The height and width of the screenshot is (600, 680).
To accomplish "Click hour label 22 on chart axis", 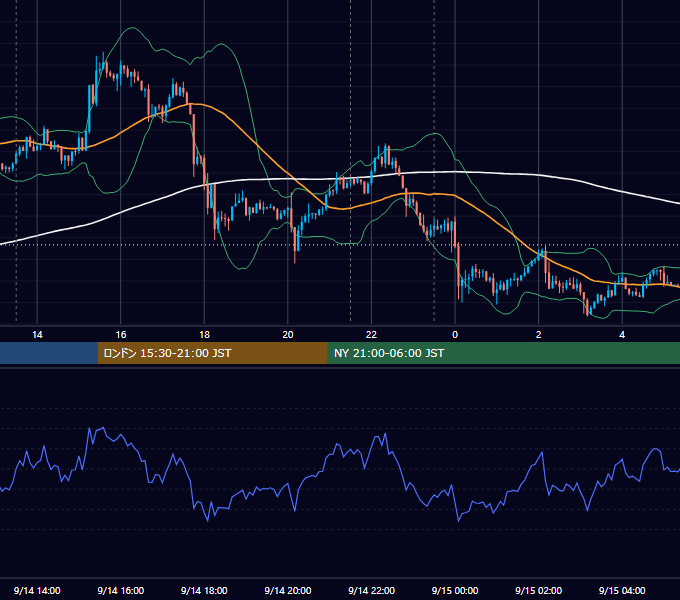I will click(x=371, y=334).
